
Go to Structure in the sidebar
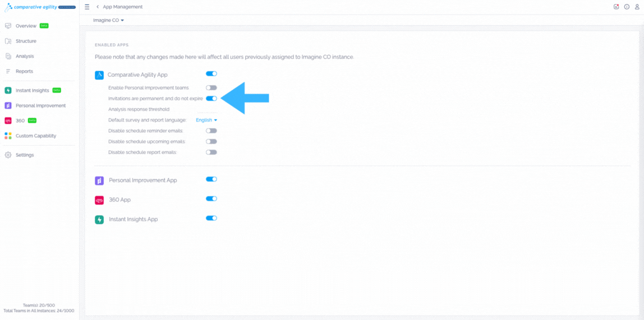pos(26,41)
